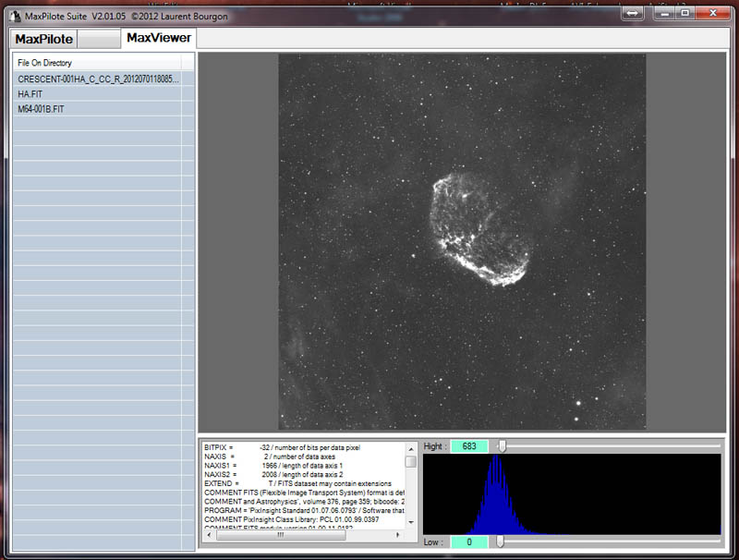This screenshot has width=739, height=560.
Task: Click the Hight level slider handle
Action: (503, 445)
